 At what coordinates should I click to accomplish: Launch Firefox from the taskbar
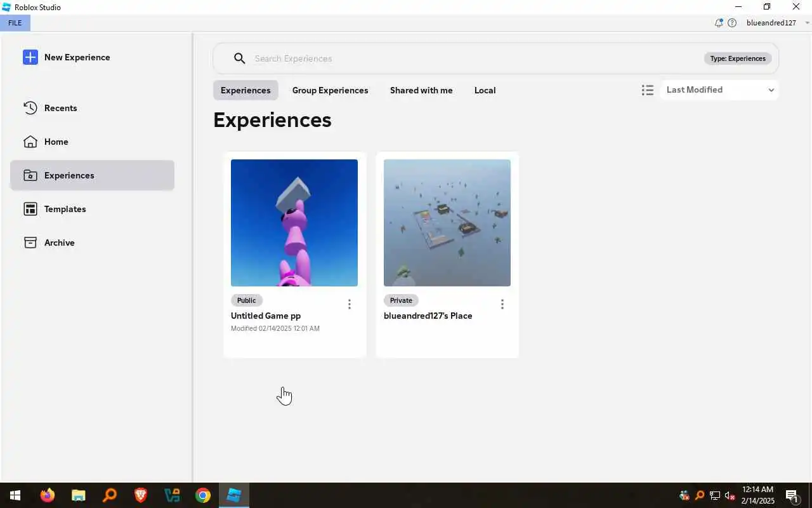point(48,495)
